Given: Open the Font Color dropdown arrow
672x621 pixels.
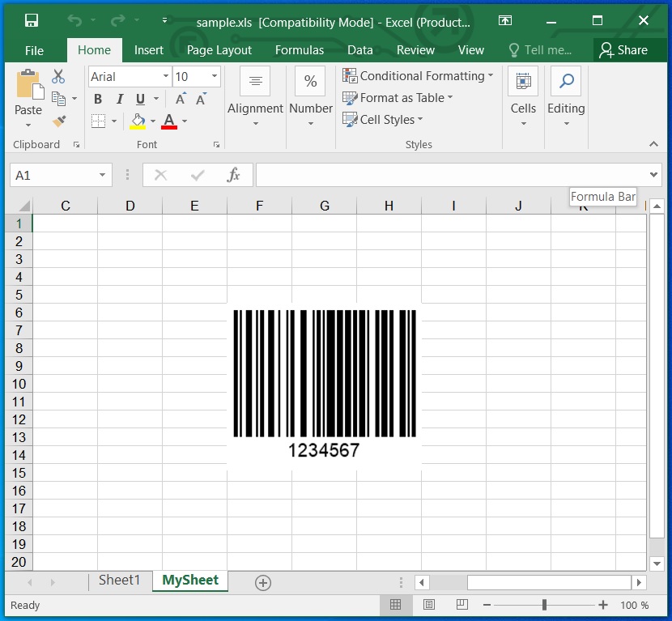Looking at the screenshot, I should 185,121.
